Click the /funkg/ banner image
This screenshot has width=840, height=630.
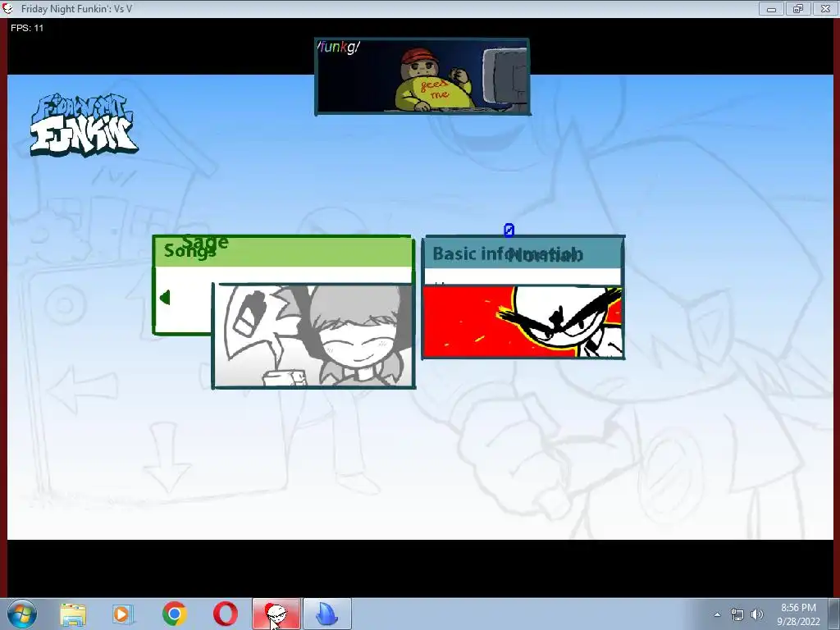click(422, 76)
